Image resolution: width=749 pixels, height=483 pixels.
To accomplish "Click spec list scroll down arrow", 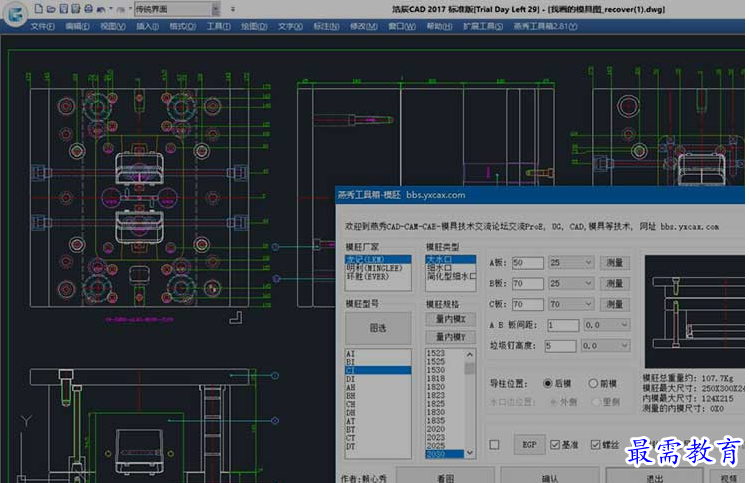I will click(x=470, y=452).
